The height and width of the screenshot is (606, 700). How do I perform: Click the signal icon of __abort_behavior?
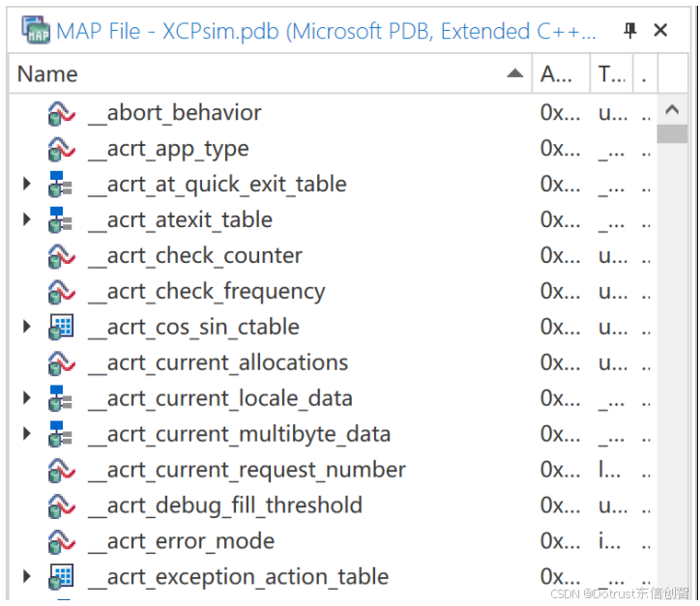(61, 113)
